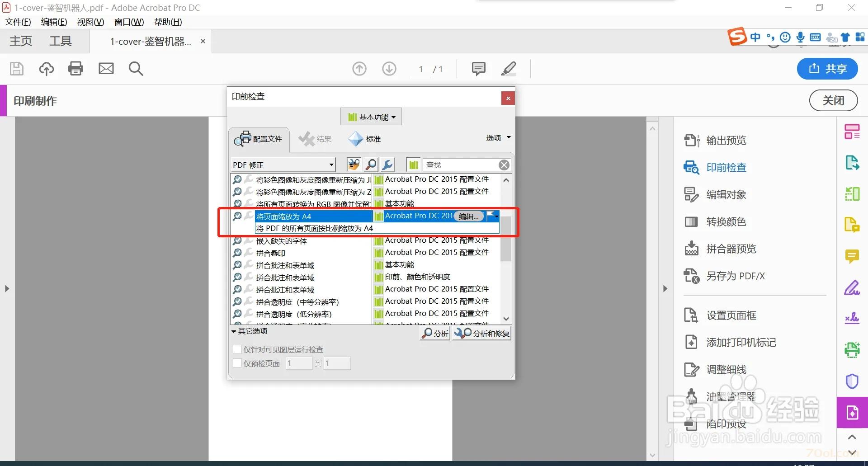Open the 视图(V) menu

pos(90,22)
